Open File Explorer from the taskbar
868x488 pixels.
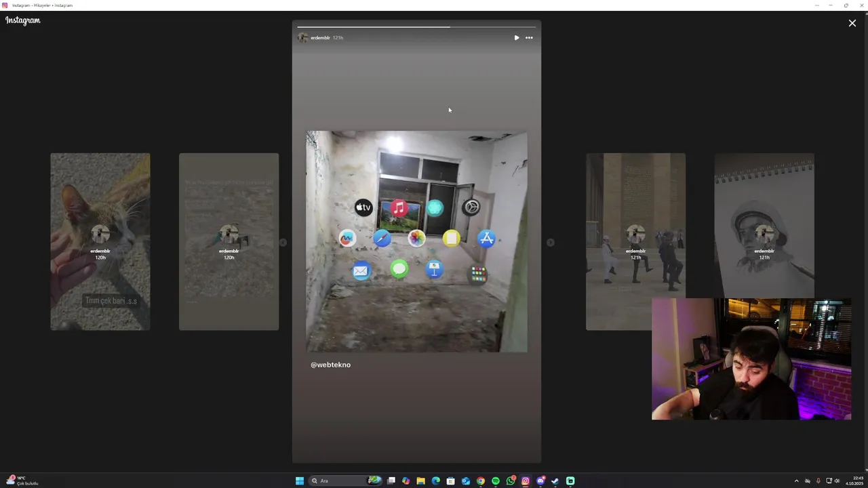(x=420, y=481)
